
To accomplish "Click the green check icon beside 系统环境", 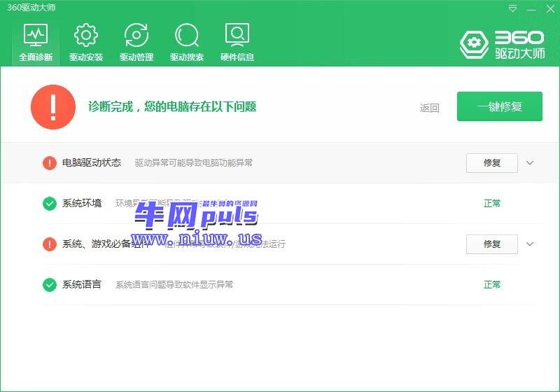I will pyautogui.click(x=50, y=204).
